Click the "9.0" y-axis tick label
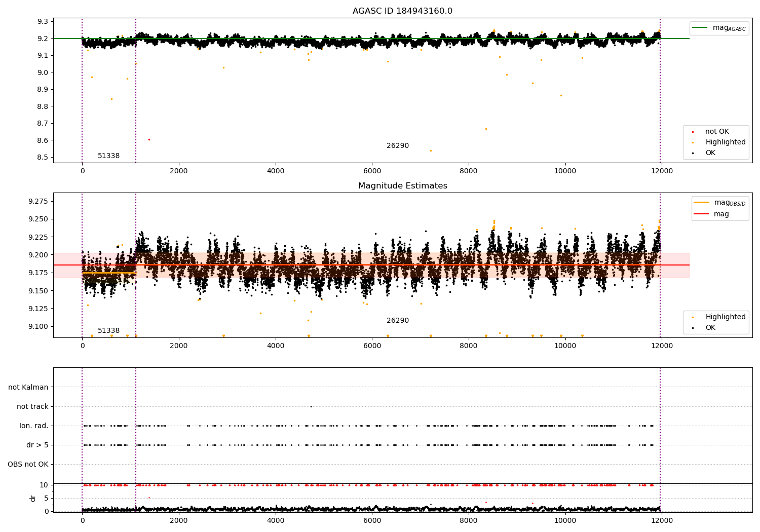This screenshot has height=532, width=760. (43, 72)
